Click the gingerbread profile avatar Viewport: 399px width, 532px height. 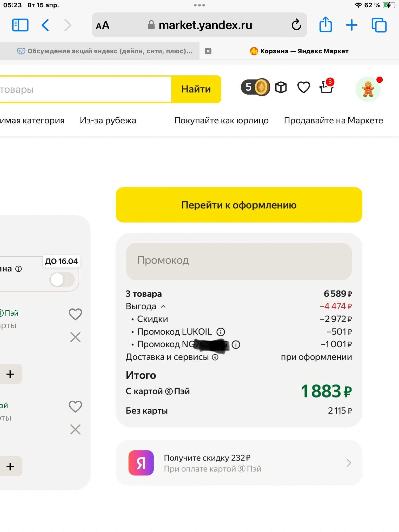coord(368,89)
